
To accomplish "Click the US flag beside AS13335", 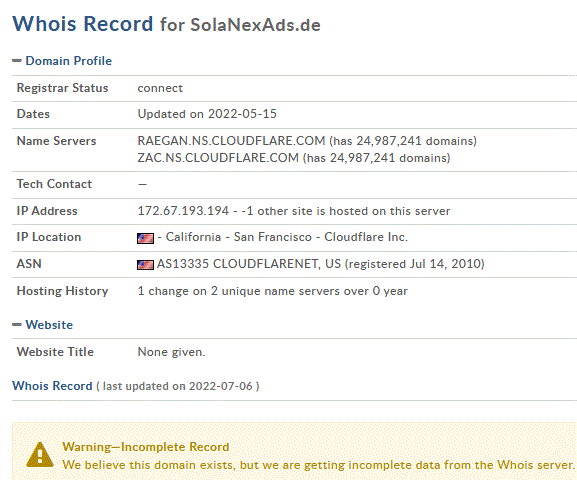I will tap(145, 265).
